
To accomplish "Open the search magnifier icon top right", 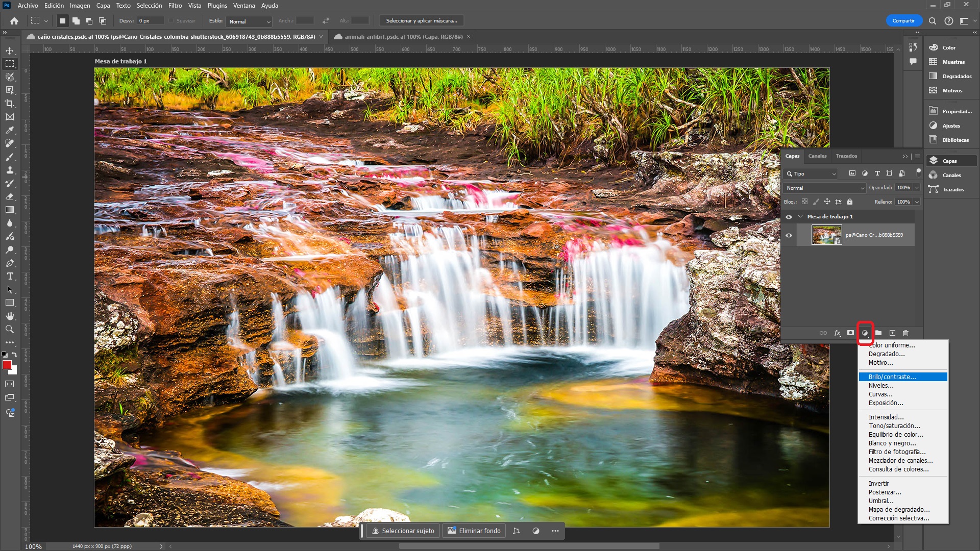I will (x=933, y=21).
